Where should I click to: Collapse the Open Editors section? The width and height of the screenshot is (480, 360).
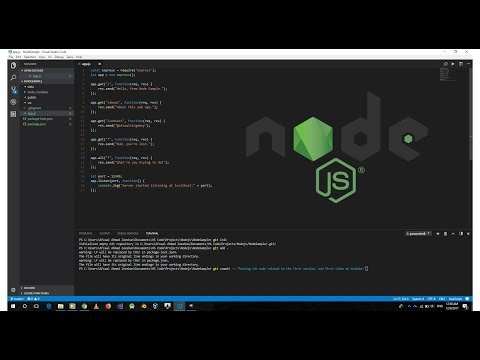coord(33,71)
